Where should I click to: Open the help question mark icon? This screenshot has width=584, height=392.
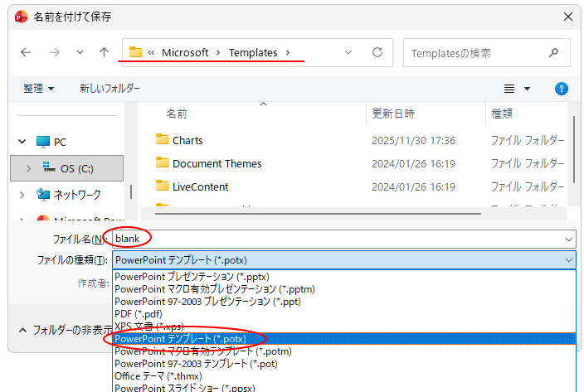(561, 89)
